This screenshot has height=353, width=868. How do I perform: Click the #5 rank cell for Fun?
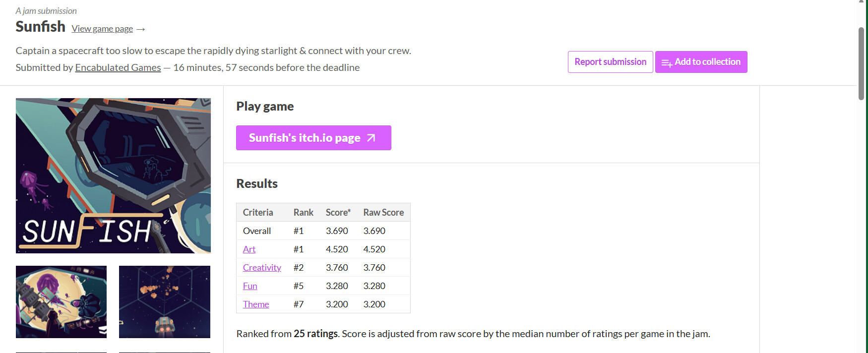(299, 286)
